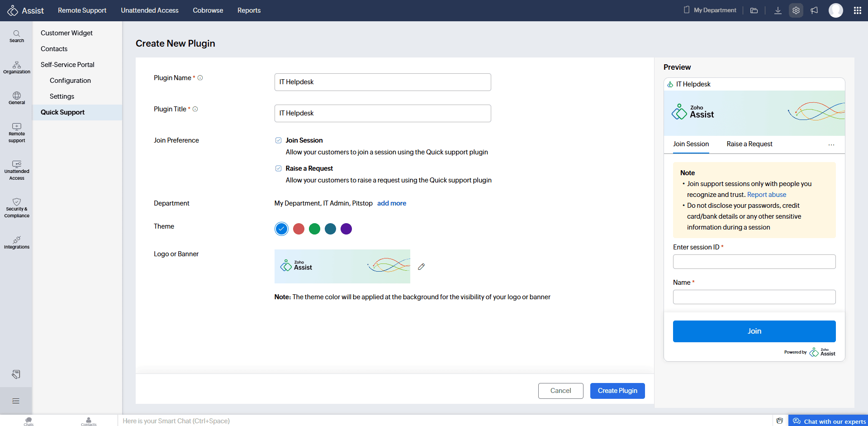This screenshot has height=426, width=868.
Task: Open the Contacts icon in the bottom bar
Action: [89, 421]
